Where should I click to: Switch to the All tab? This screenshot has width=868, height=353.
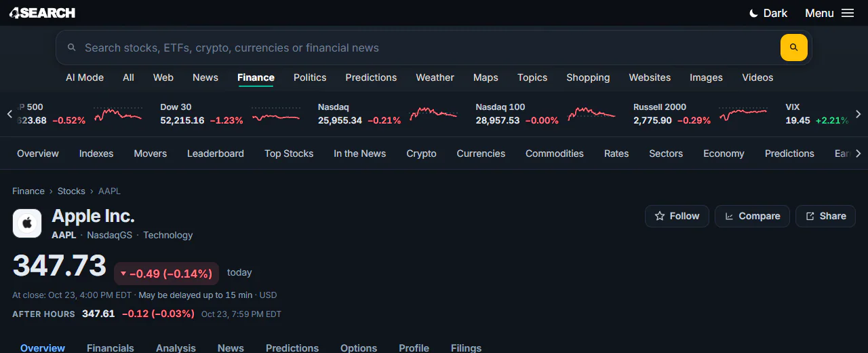[x=128, y=77]
